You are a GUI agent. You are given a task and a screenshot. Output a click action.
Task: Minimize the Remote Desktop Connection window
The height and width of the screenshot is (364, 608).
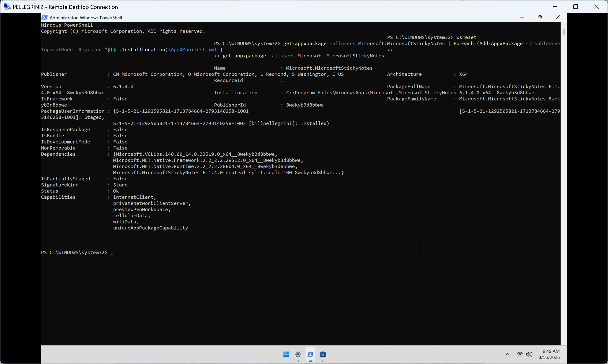point(555,7)
